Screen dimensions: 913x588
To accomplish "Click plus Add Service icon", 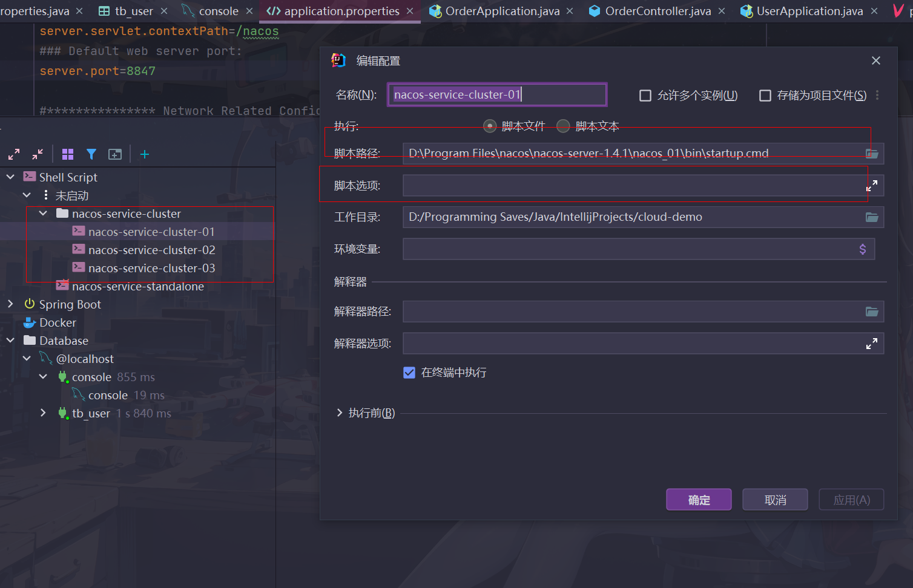I will click(x=145, y=154).
